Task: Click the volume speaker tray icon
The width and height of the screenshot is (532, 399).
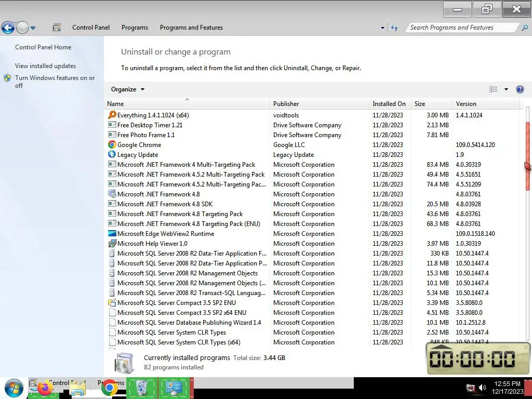Action: [x=482, y=388]
